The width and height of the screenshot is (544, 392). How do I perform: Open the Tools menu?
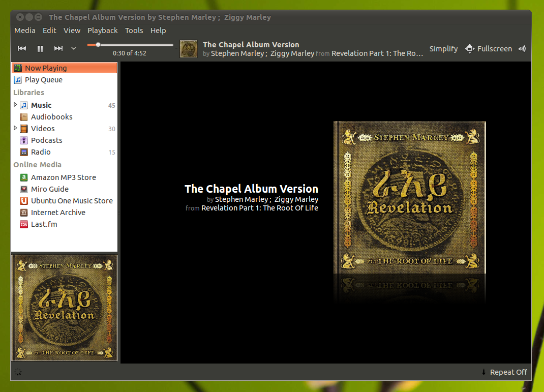(x=134, y=31)
